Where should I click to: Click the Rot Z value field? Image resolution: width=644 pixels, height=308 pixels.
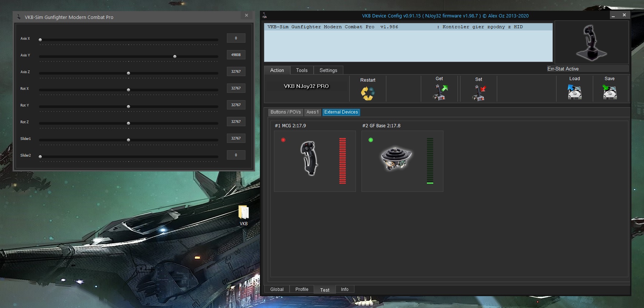(x=236, y=121)
